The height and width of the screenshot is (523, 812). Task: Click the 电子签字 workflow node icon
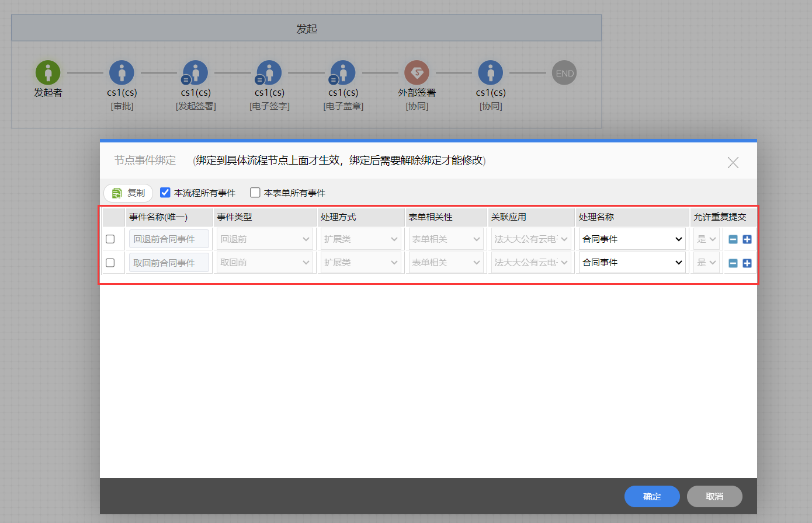point(269,73)
